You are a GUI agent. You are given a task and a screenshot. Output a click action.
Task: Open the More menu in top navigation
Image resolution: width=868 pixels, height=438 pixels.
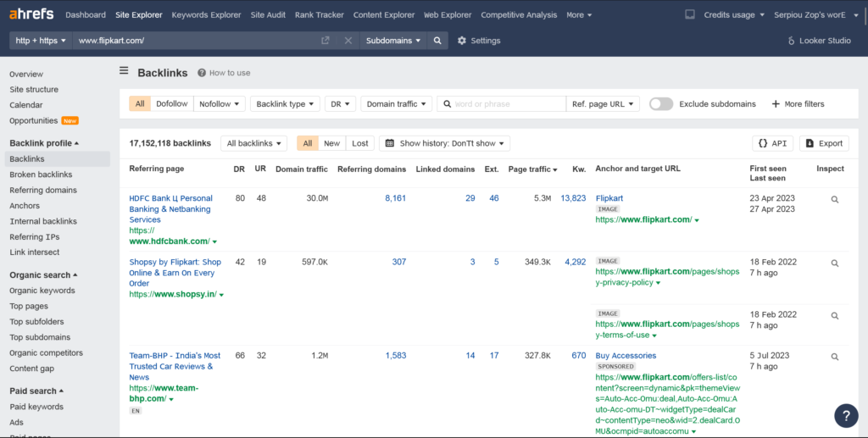pyautogui.click(x=579, y=15)
